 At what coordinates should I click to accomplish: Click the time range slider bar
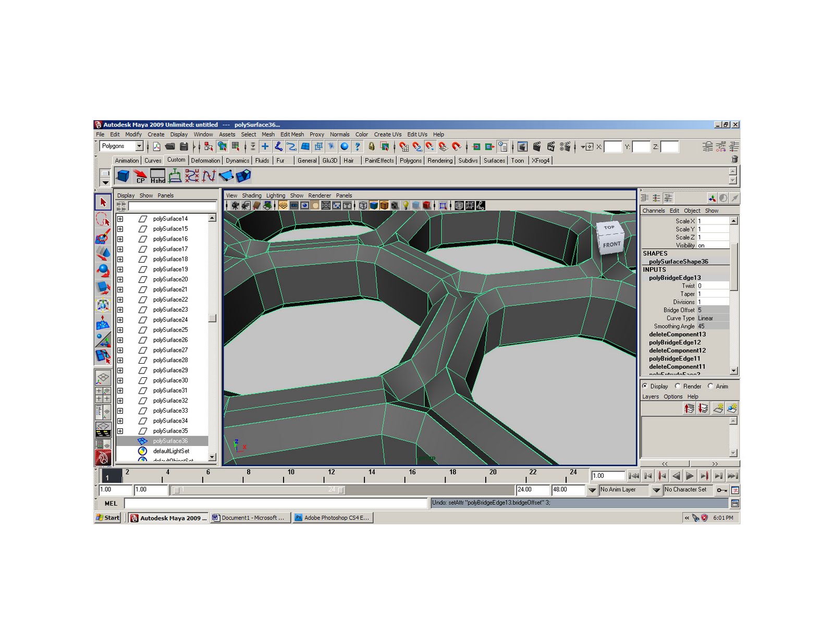(259, 490)
